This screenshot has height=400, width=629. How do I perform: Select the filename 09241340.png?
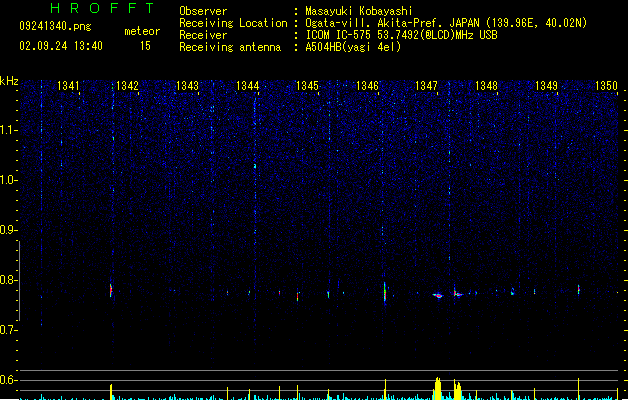click(55, 26)
